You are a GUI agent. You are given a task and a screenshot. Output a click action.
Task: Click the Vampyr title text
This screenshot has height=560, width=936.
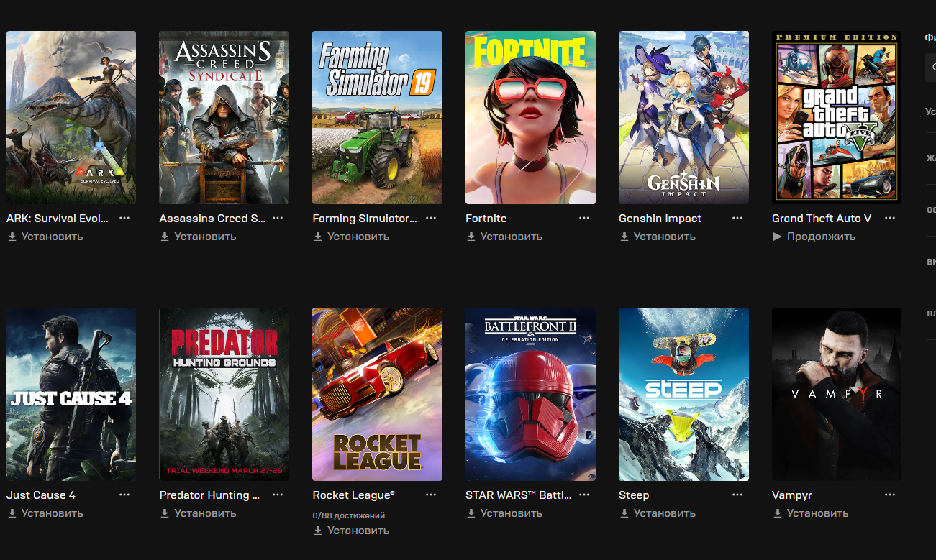792,495
